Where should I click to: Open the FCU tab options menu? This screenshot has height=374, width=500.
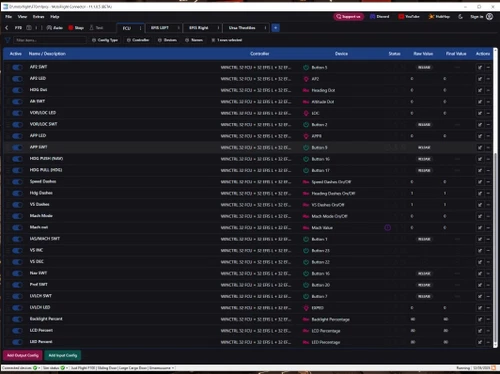click(x=140, y=28)
